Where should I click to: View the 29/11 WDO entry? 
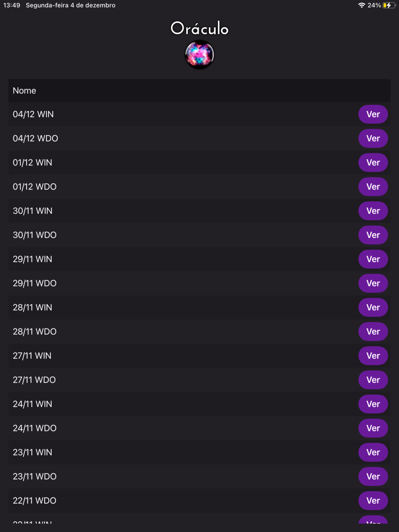point(373,283)
